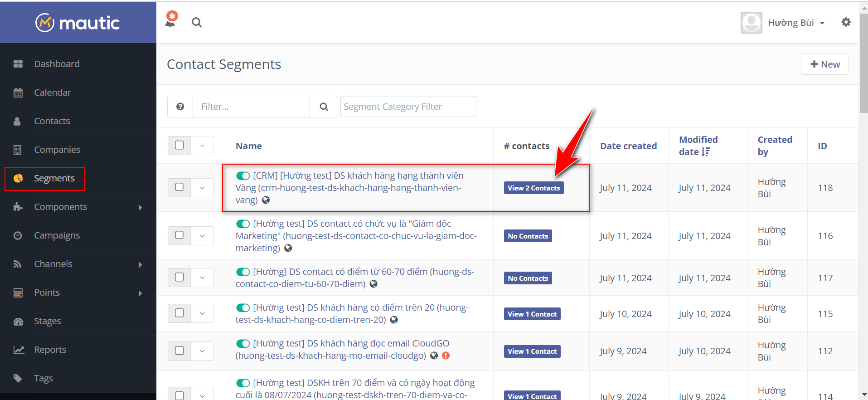Click the View 2 Contacts badge
The height and width of the screenshot is (400, 868).
pos(533,188)
